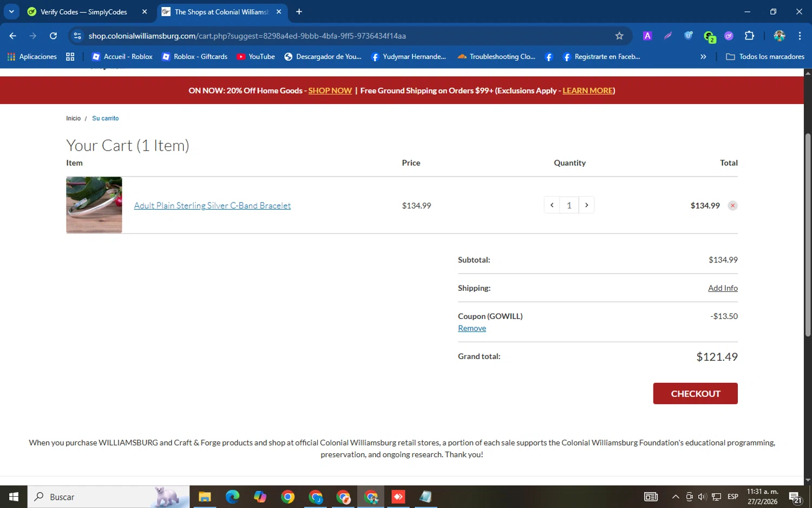
Task: Expand the hidden bookmarks chevron
Action: [703, 56]
